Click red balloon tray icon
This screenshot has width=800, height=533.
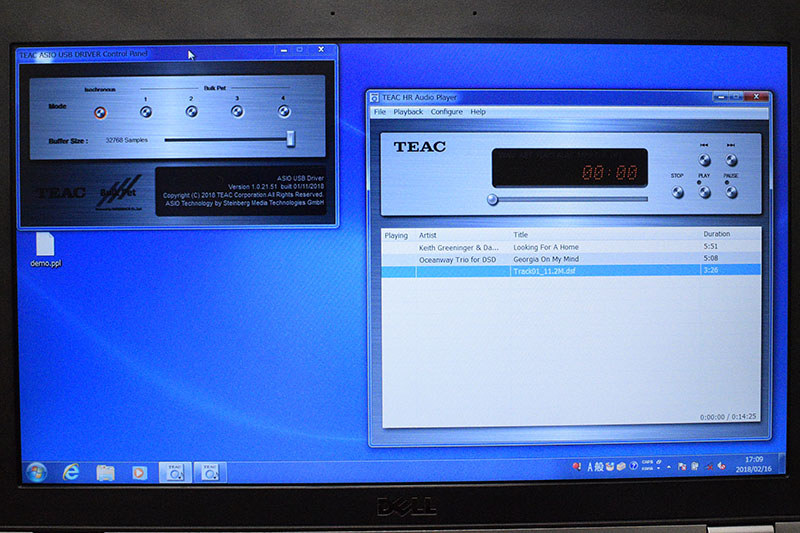click(576, 466)
